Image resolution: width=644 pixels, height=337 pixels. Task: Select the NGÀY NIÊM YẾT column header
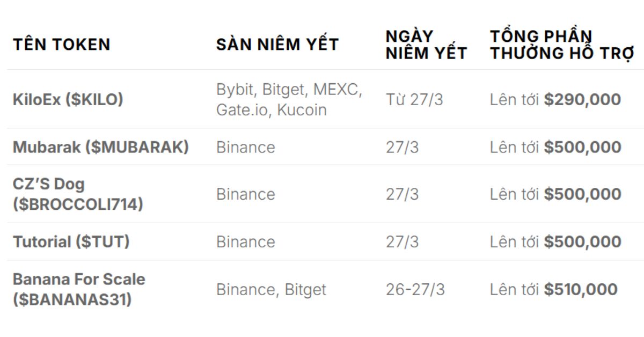tap(426, 44)
